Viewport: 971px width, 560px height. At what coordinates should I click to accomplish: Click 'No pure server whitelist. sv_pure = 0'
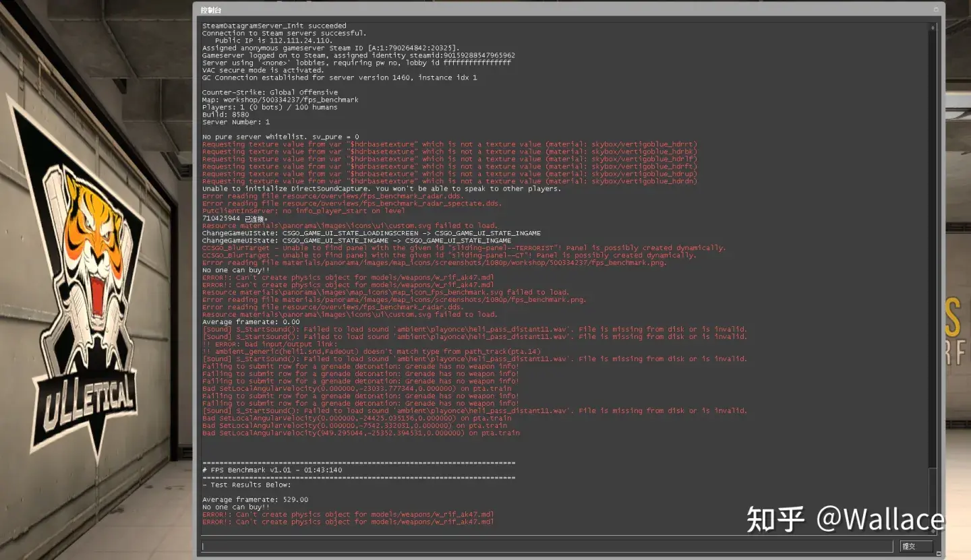click(x=281, y=137)
